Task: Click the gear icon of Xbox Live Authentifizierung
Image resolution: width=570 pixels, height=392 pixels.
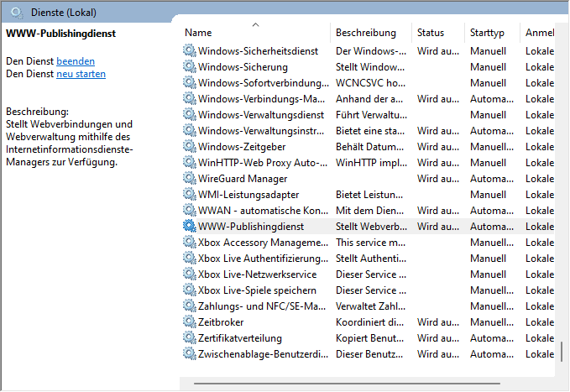Action: point(190,259)
